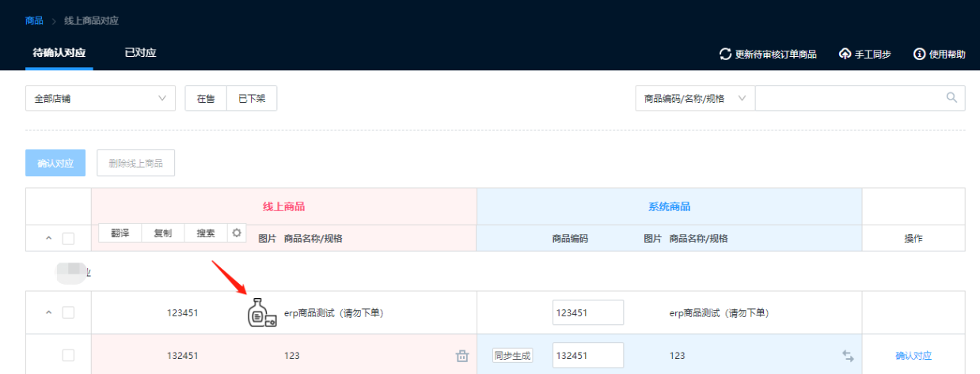Screen dimensions: 980x374
Task: Toggle the select-all checkbox in table header
Action: 68,238
